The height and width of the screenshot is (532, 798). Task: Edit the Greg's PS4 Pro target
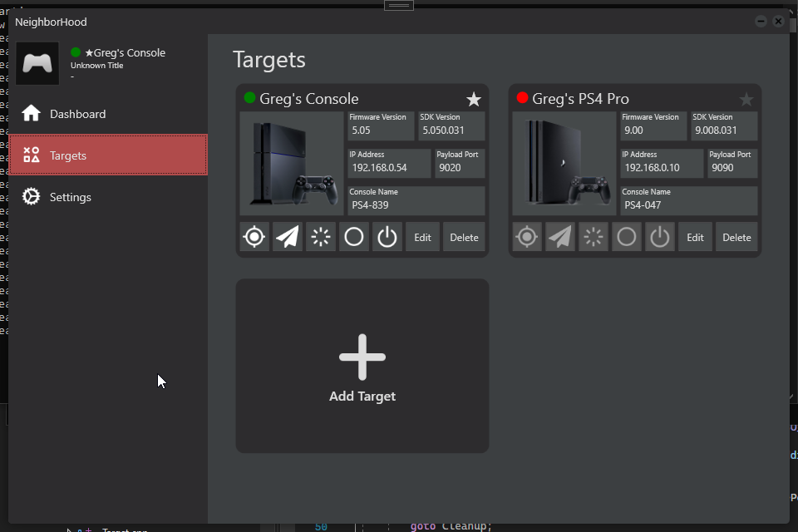click(695, 237)
